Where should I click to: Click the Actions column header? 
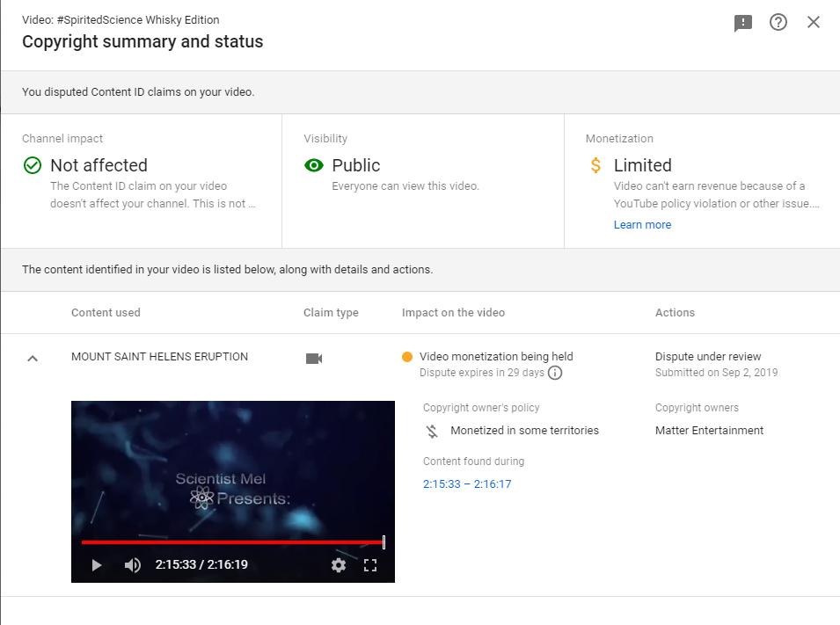[x=675, y=312]
